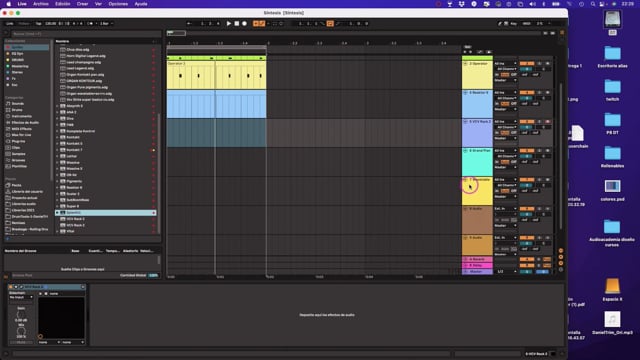Screen dimensions: 640x360
Task: Expand the Kontakt 7 plugin folder
Action: tap(58, 150)
